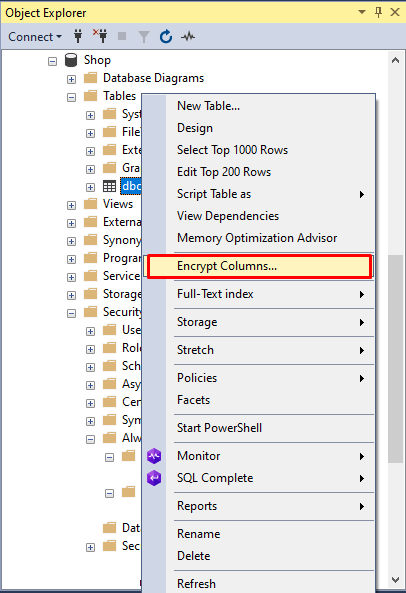This screenshot has width=406, height=593.
Task: Click the scrollbar up arrow
Action: tap(395, 60)
